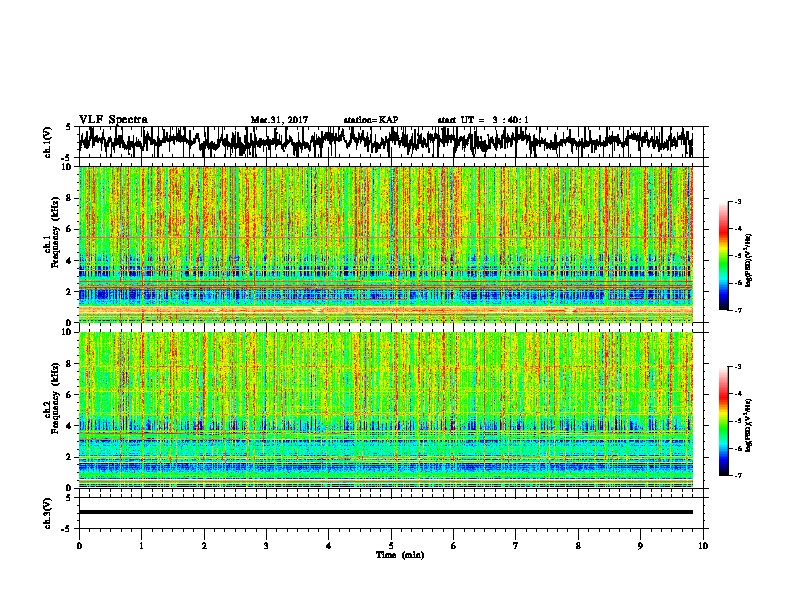Click time axis tick label '1'
The height and width of the screenshot is (612, 792).
coord(142,545)
